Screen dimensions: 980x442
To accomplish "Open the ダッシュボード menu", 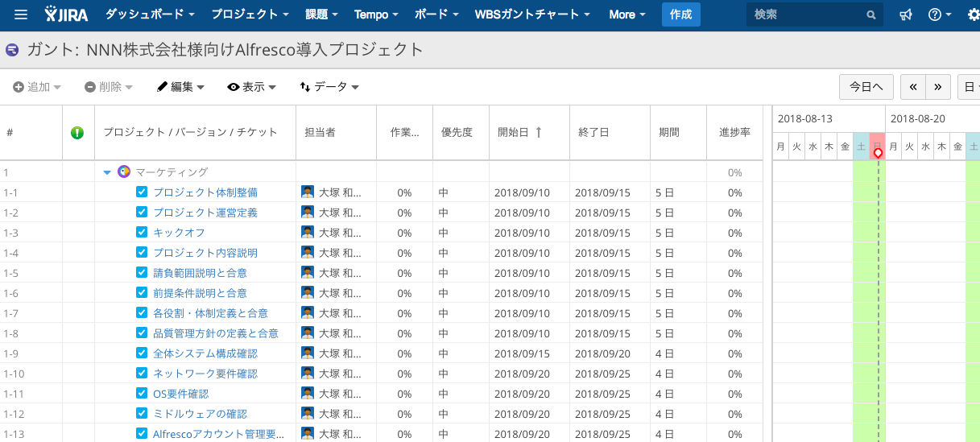I will point(150,14).
